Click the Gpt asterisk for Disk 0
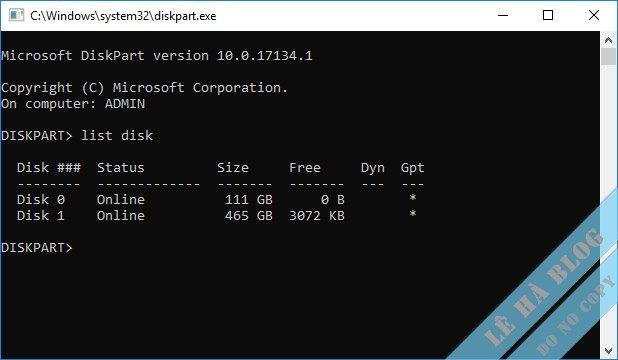Viewport: 618px width, 360px height. click(x=413, y=198)
